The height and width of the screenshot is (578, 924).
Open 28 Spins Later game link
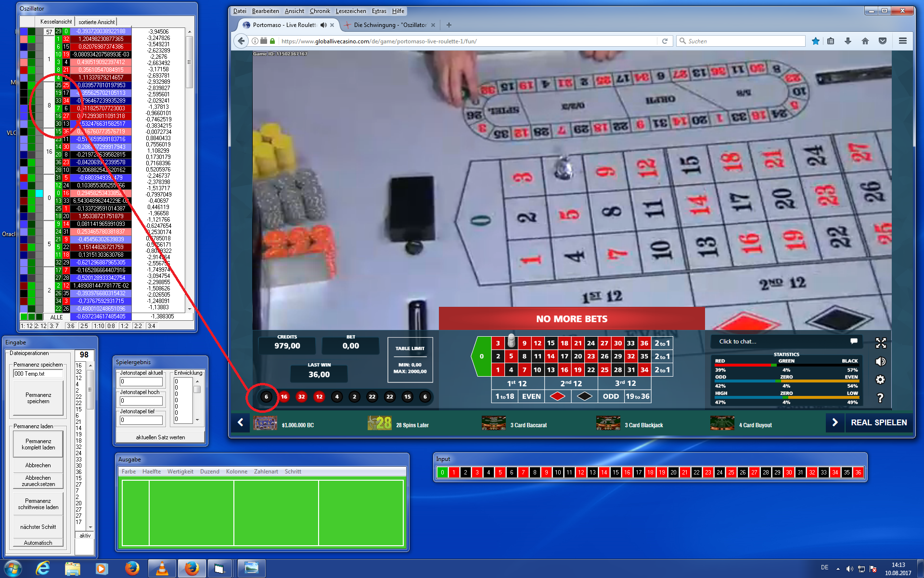(x=398, y=423)
